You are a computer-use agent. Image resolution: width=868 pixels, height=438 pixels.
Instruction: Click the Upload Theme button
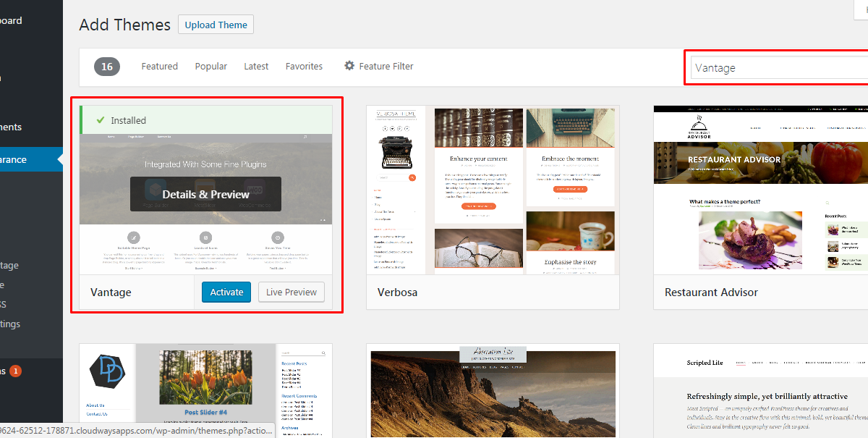click(216, 25)
